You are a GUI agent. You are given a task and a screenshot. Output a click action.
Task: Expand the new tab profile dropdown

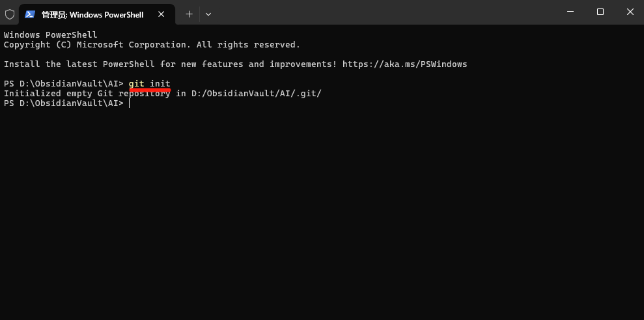click(208, 14)
